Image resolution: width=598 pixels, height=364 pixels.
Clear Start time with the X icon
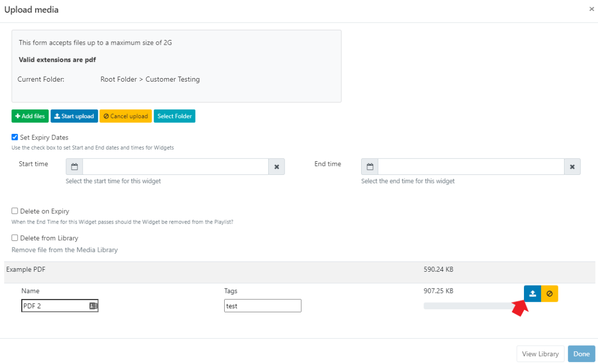coord(276,167)
